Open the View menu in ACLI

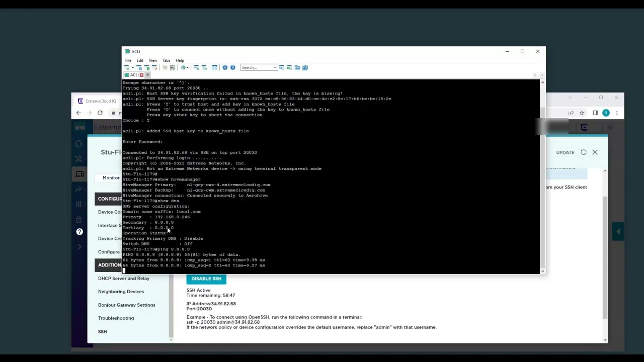click(x=153, y=60)
